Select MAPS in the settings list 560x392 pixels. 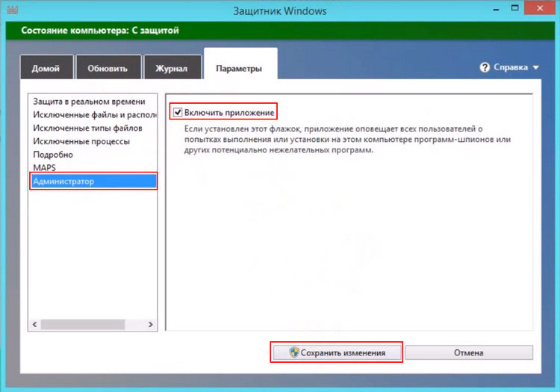(x=45, y=168)
